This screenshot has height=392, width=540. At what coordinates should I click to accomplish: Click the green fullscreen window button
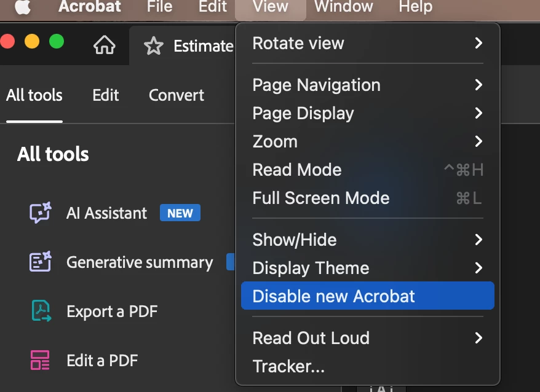[x=57, y=41]
